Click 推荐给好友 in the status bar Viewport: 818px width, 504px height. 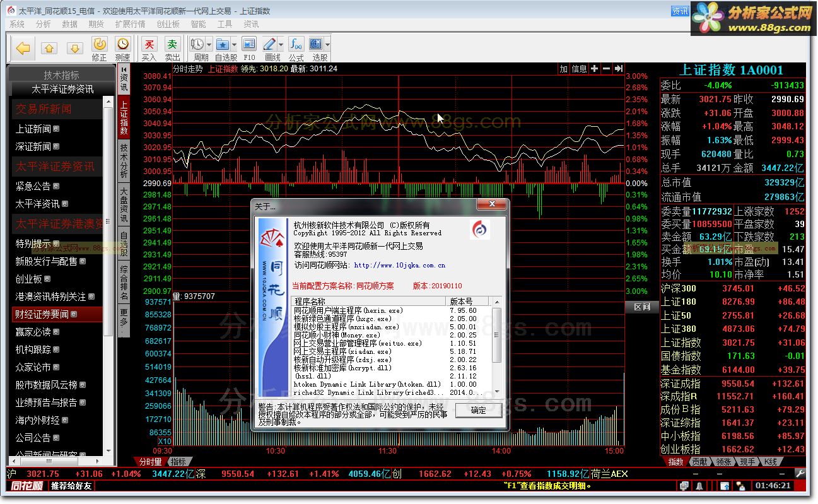[71, 486]
